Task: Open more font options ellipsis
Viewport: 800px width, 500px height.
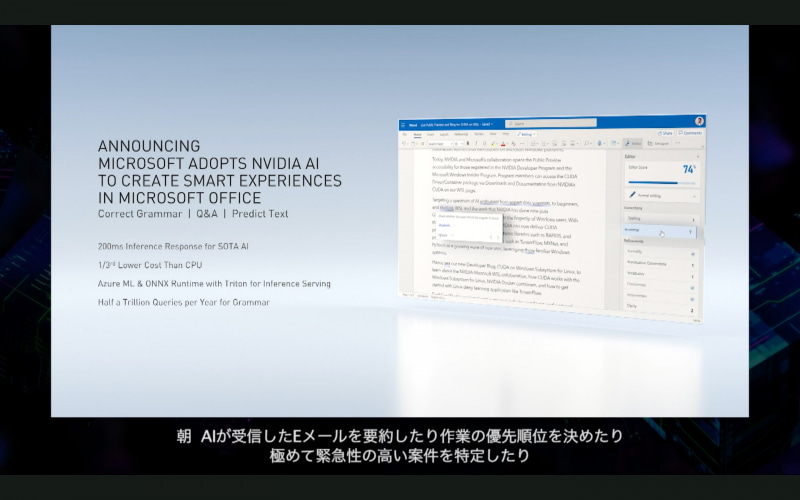Action: point(522,144)
